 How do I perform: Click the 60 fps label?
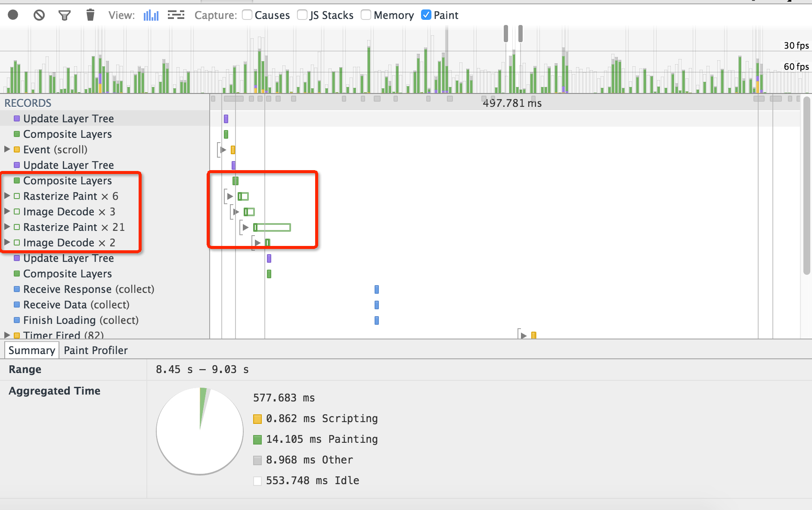pos(796,66)
